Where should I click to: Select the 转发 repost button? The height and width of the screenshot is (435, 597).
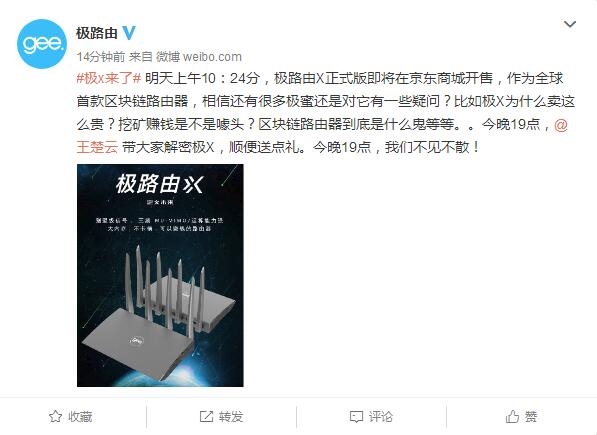(x=222, y=417)
